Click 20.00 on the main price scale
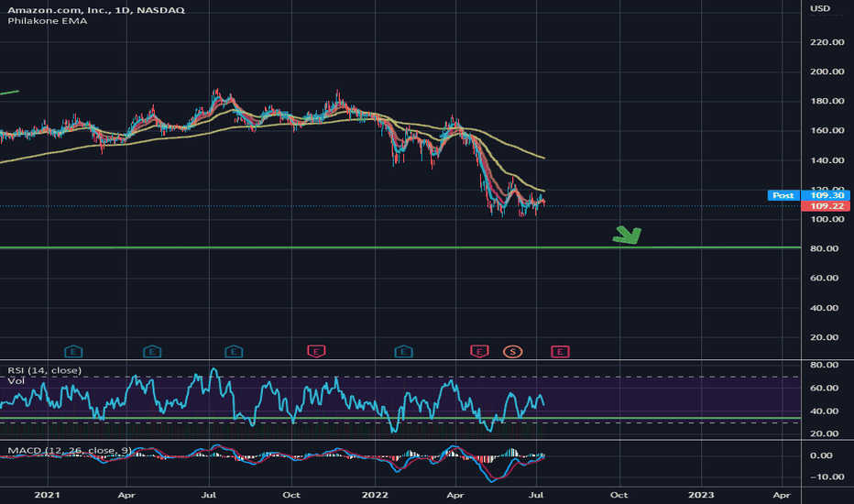Image resolution: width=854 pixels, height=504 pixels. point(825,337)
